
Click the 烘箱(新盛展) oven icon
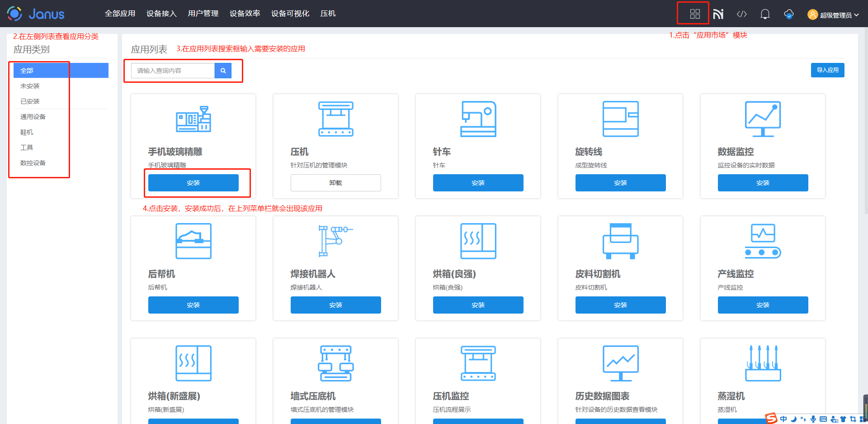193,363
